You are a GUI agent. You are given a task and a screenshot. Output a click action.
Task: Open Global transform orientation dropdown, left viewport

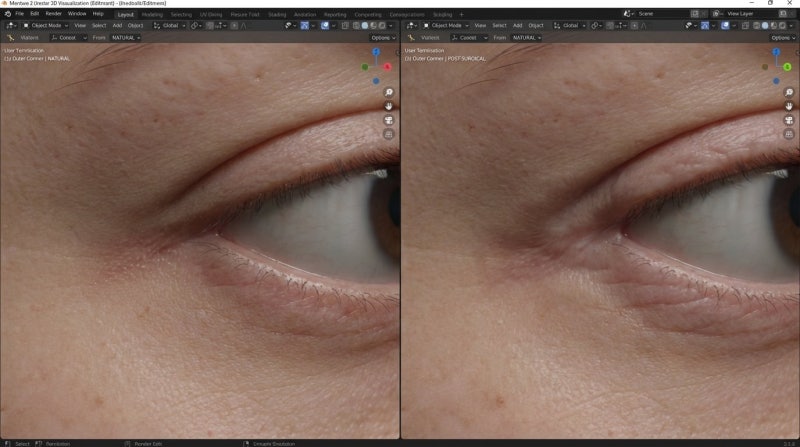(169, 26)
